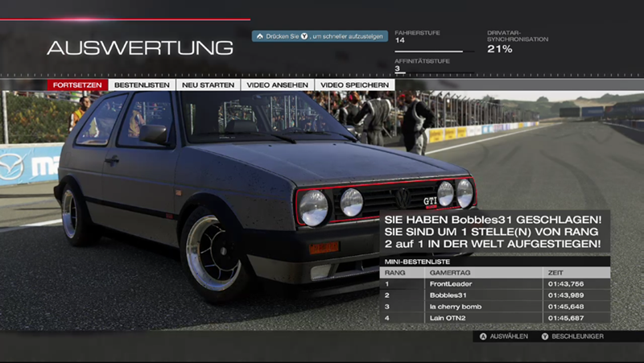Choose Neu Starten to restart the race

(x=208, y=85)
